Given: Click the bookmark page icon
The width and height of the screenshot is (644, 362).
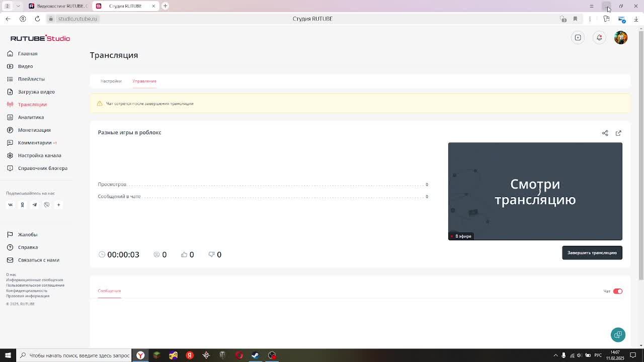Looking at the screenshot, I should [x=575, y=19].
